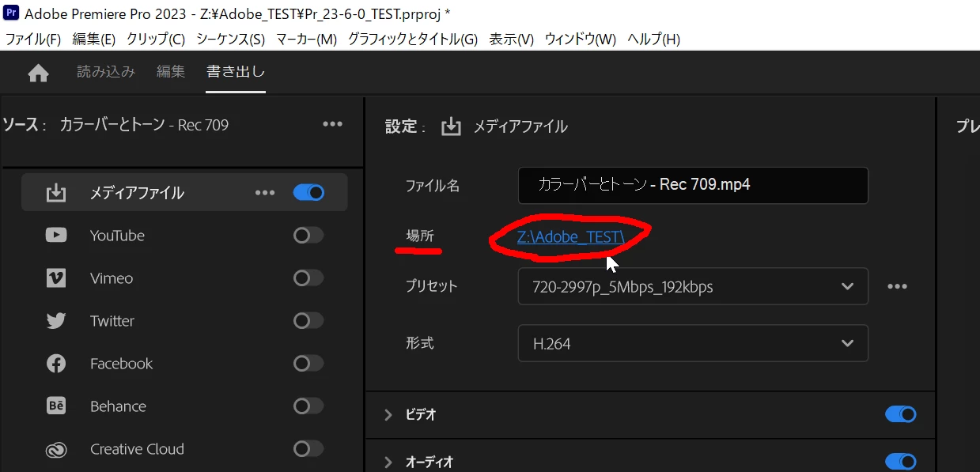Screen dimensions: 980x472
Task: Enable the Behance export toggle
Action: coord(308,406)
